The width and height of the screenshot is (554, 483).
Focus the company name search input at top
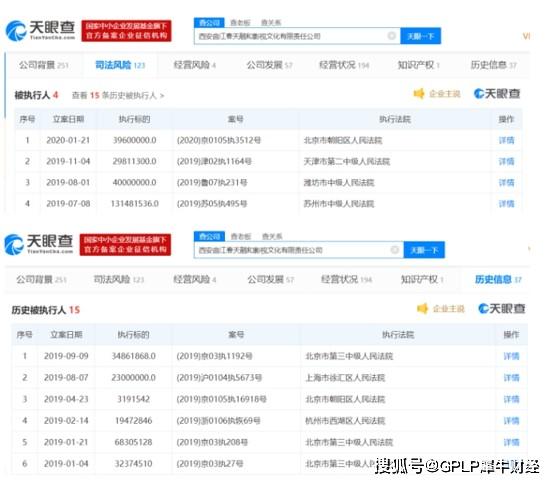click(291, 36)
